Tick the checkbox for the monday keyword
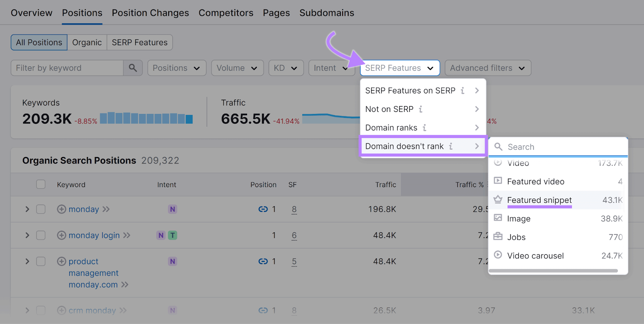Screen dimensions: 644x324 (41, 209)
